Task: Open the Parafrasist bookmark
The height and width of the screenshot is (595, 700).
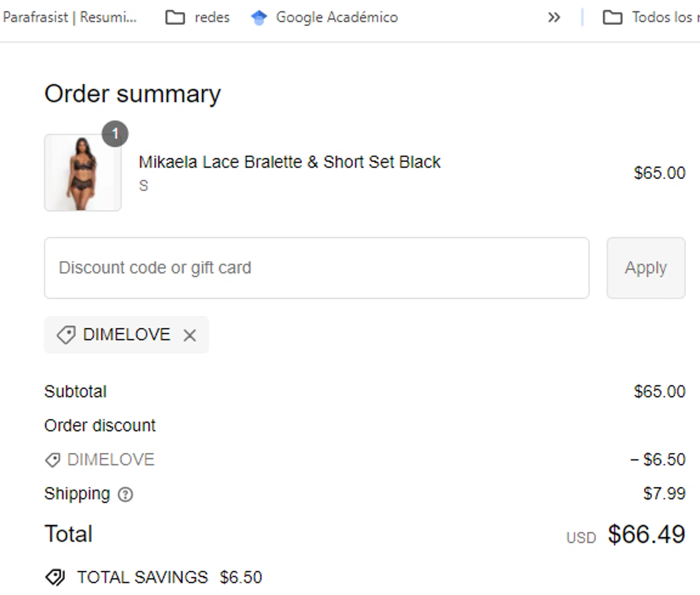Action: tap(69, 17)
